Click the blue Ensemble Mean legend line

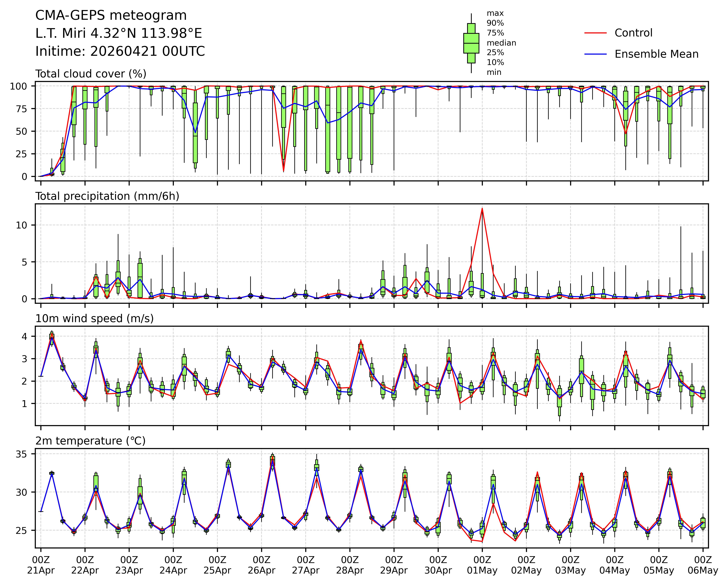point(595,54)
